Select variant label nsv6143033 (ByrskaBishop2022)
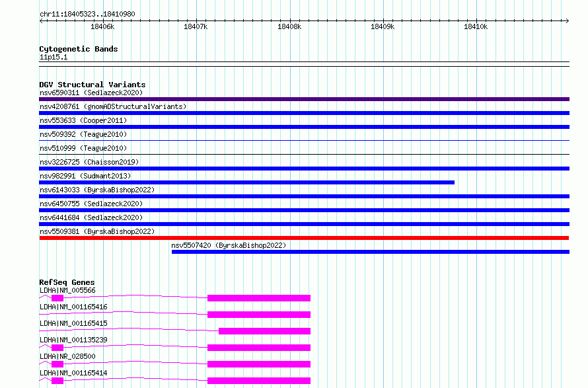The image size is (588, 388). [97, 190]
